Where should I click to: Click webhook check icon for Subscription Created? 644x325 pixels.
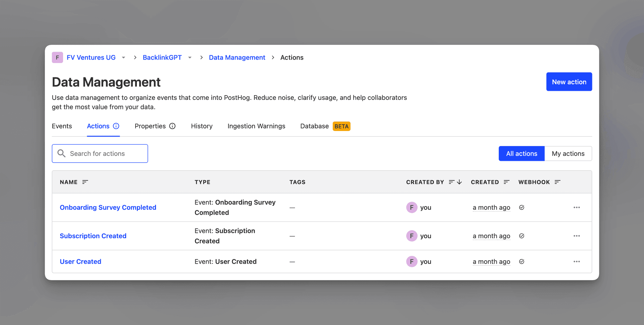[522, 236]
